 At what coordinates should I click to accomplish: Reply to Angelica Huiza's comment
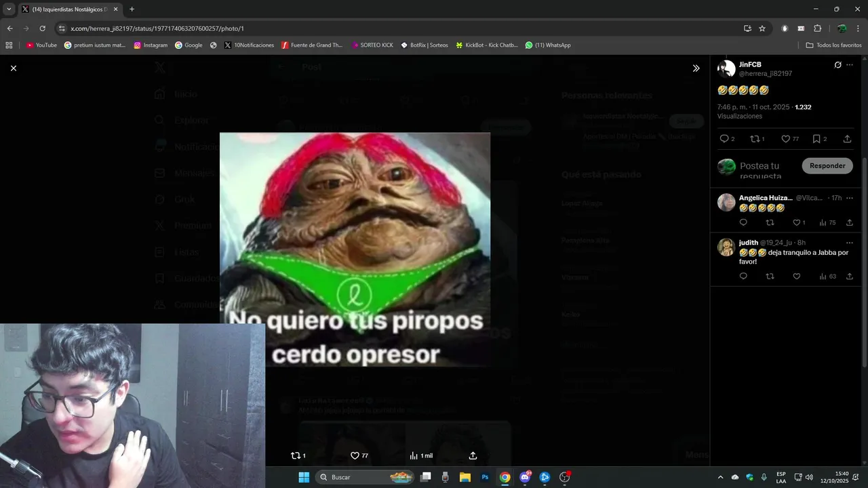(743, 222)
